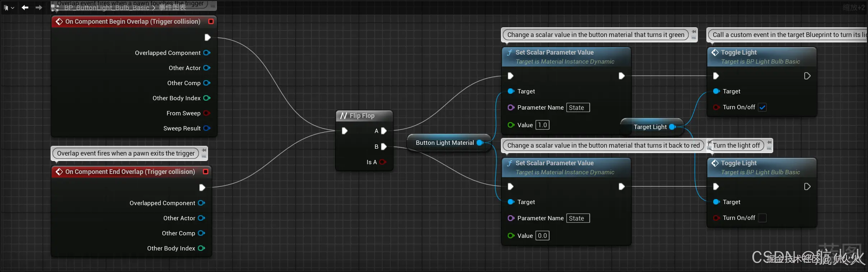Toggle pin on the 'turns it green' comment
868x272 pixels.
pyautogui.click(x=694, y=32)
